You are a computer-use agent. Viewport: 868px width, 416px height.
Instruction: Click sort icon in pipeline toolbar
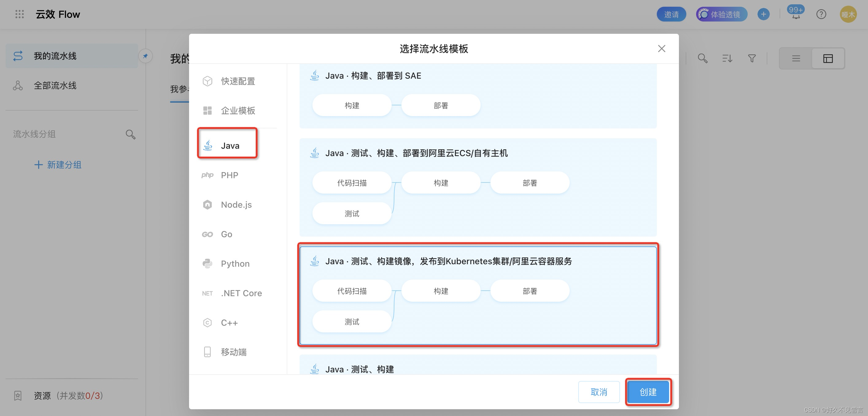pos(727,58)
